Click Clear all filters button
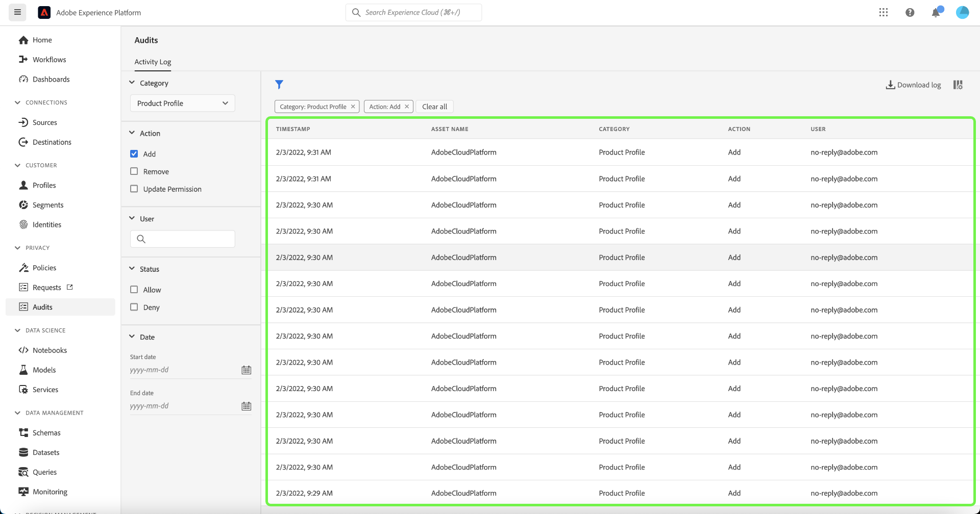The width and height of the screenshot is (980, 514). coord(434,107)
